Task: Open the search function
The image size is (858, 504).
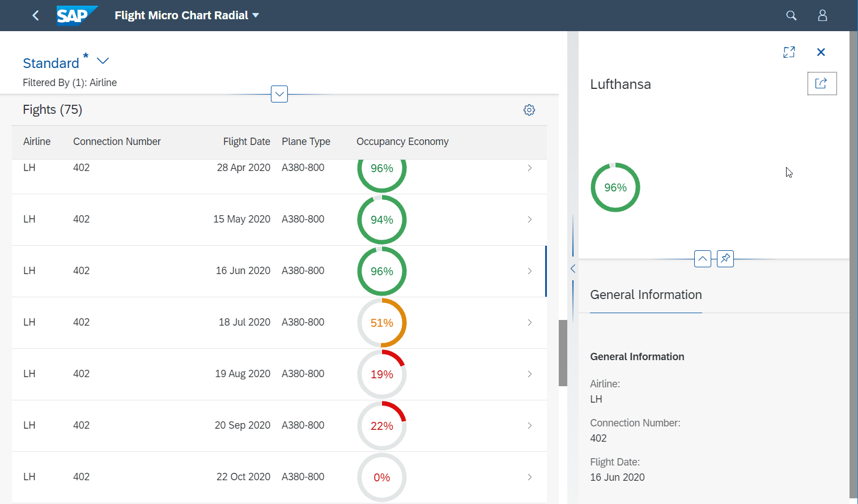Action: point(791,15)
